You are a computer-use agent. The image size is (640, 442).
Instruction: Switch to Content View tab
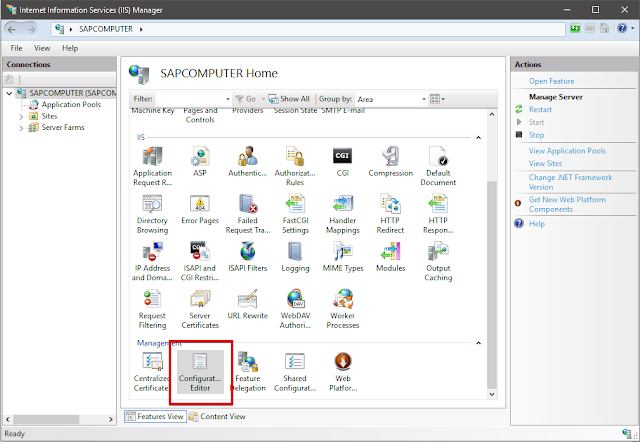point(218,416)
